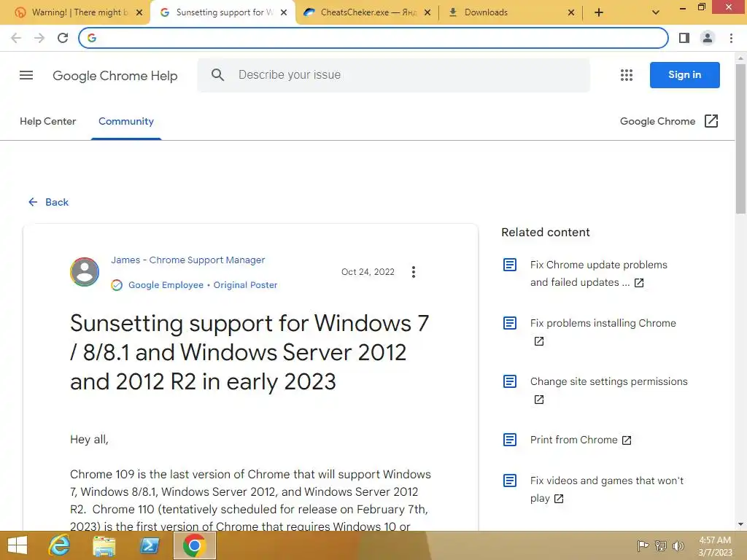This screenshot has width=747, height=560.
Task: Open the Google apps grid
Action: (x=627, y=75)
